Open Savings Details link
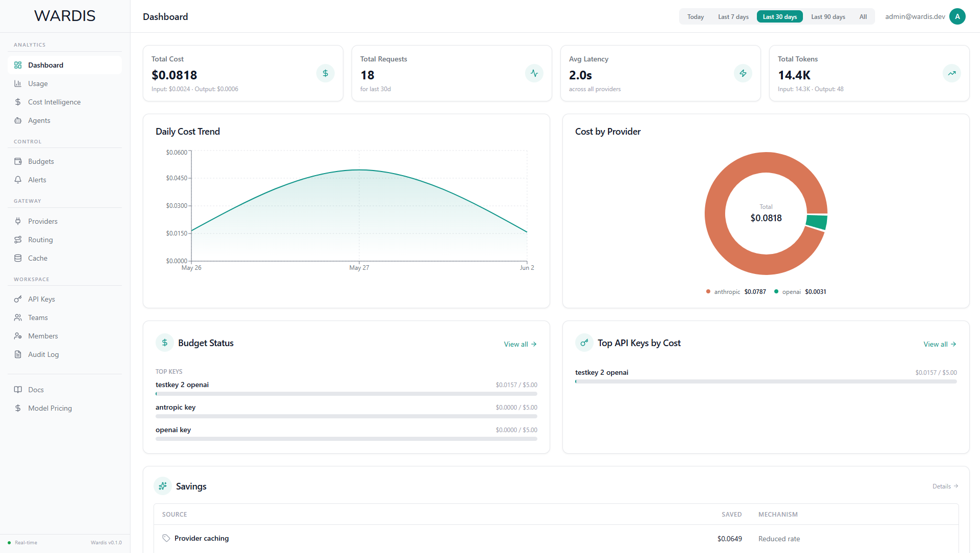Screen dimensions: 980x553 click(x=945, y=486)
